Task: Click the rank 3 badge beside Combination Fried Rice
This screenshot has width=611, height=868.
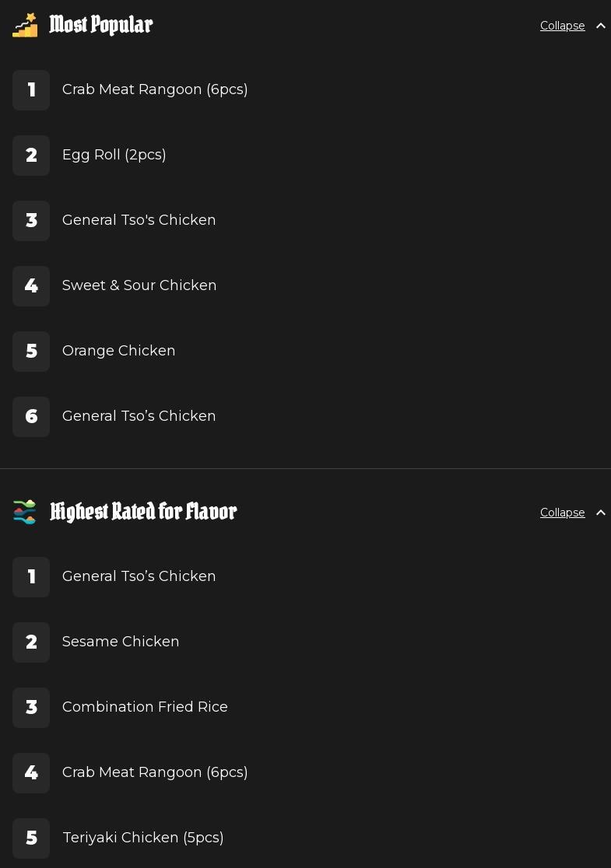Action: [31, 708]
